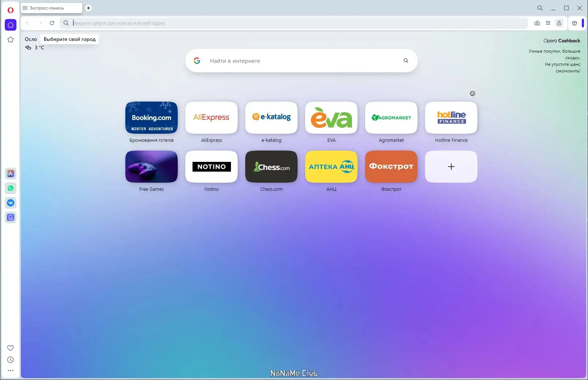Screen dimensions: 588x380
Task: Click the Google logo in search box
Action: (x=197, y=61)
